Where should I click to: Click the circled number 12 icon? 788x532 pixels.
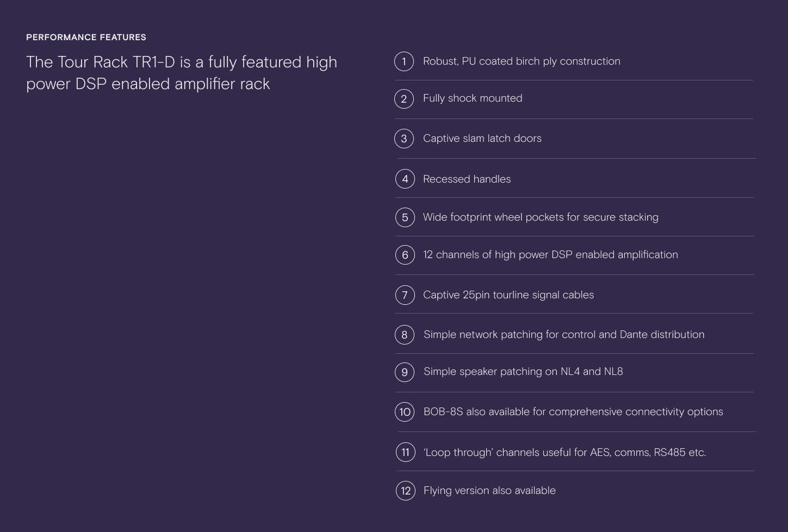click(406, 491)
